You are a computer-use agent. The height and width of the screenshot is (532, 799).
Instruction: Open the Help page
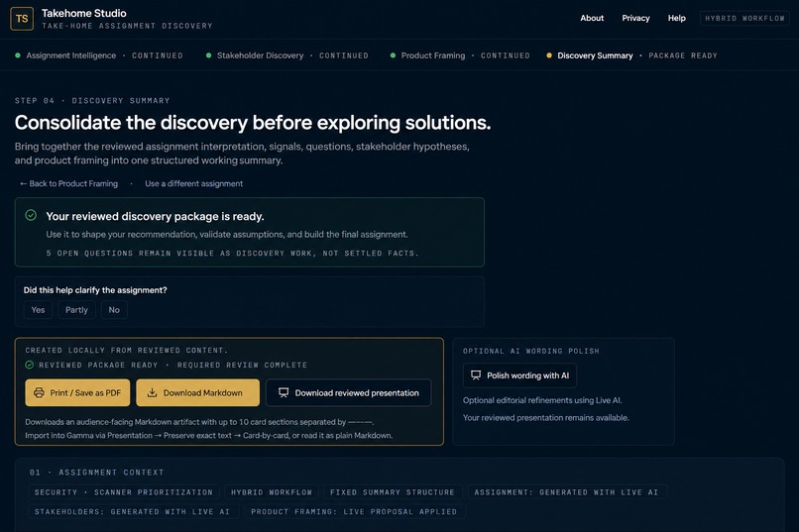pos(676,18)
